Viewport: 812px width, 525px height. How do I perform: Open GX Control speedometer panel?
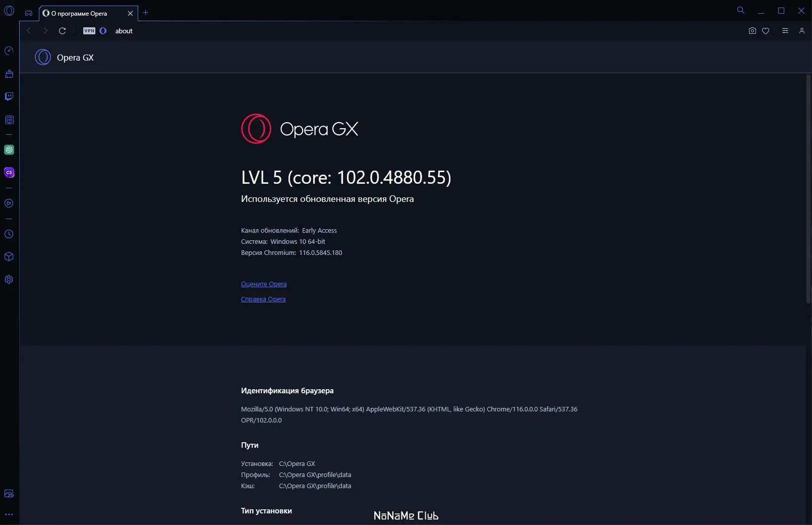tap(9, 50)
